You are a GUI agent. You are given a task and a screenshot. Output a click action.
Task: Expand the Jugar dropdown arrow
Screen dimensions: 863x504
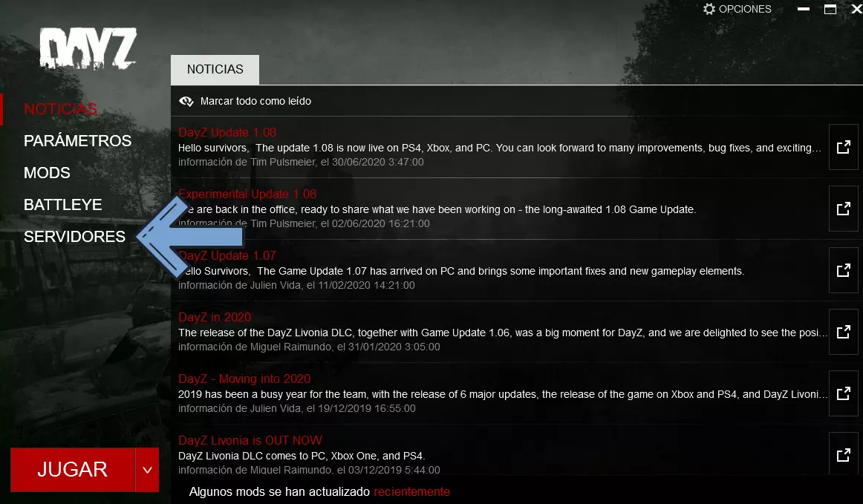click(147, 470)
